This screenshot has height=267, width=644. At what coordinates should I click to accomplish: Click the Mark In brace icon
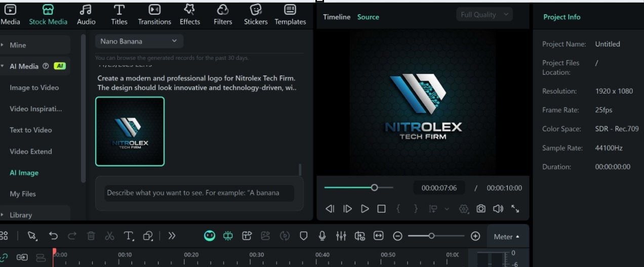point(398,209)
